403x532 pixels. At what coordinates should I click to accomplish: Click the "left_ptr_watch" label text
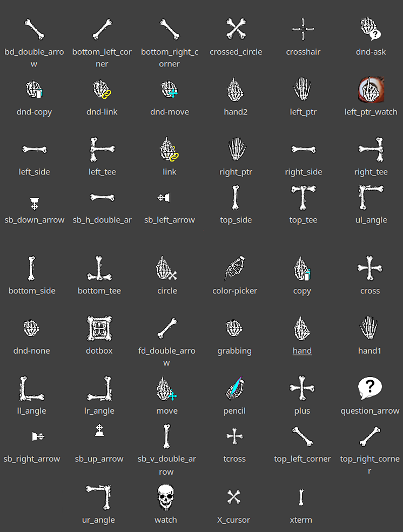[x=371, y=112]
